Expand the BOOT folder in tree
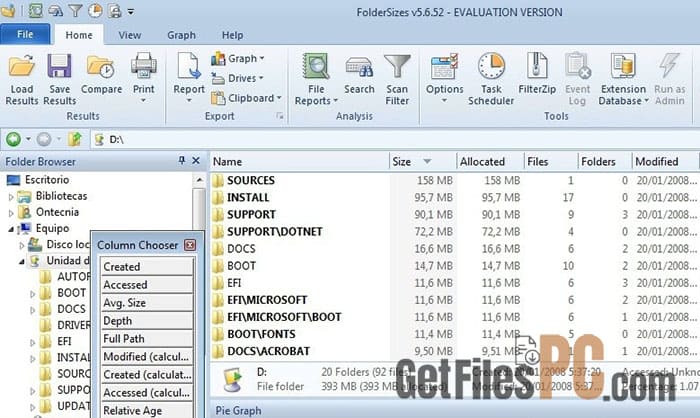This screenshot has width=700, height=418. [33, 294]
